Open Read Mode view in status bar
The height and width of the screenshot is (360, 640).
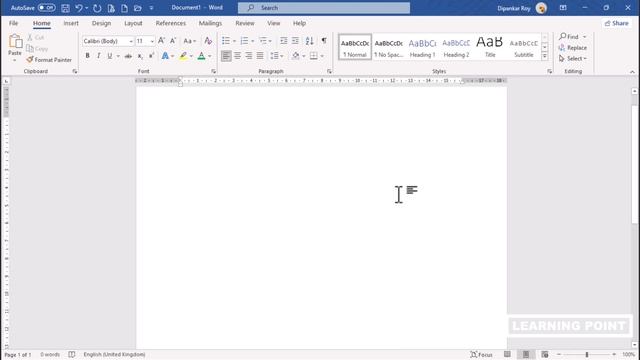tap(507, 354)
